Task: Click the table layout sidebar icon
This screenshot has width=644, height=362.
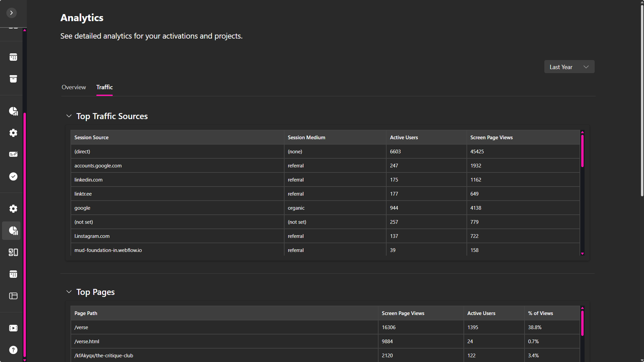Action: 13,296
